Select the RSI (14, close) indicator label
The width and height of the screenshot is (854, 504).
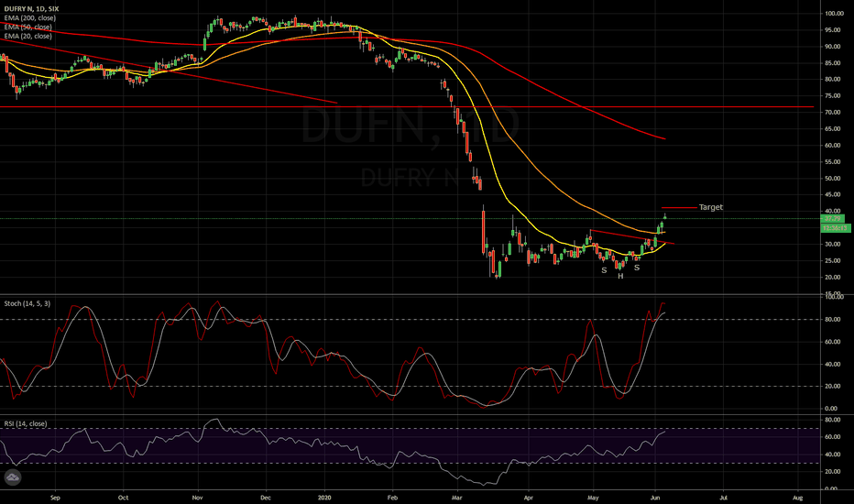26,423
